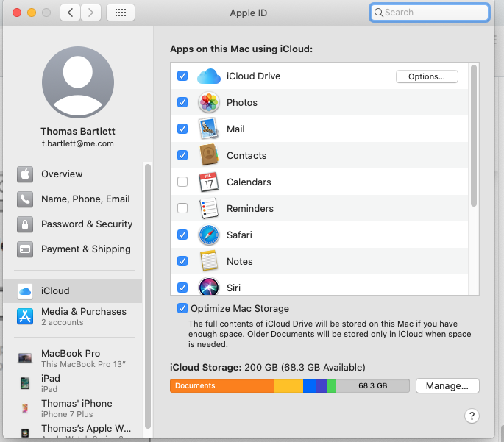Image resolution: width=504 pixels, height=442 pixels.
Task: Click the App Store icon for Media & Purchases
Action: (x=25, y=316)
